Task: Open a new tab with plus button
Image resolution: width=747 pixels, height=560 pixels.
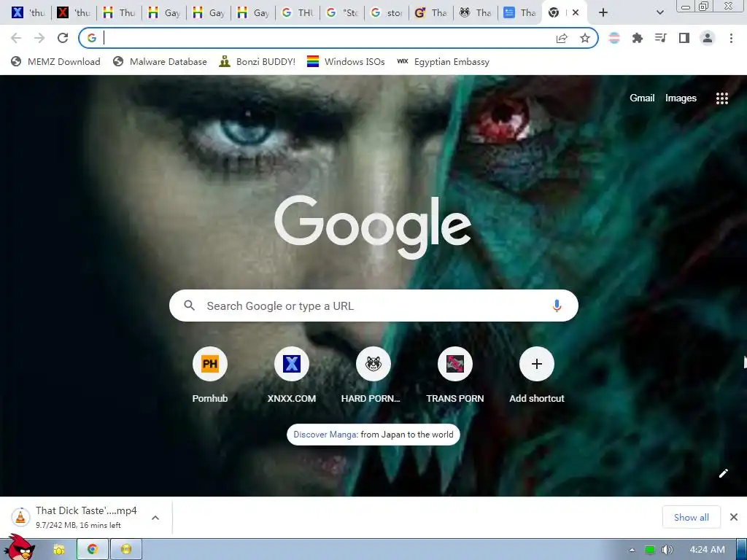Action: pos(603,13)
